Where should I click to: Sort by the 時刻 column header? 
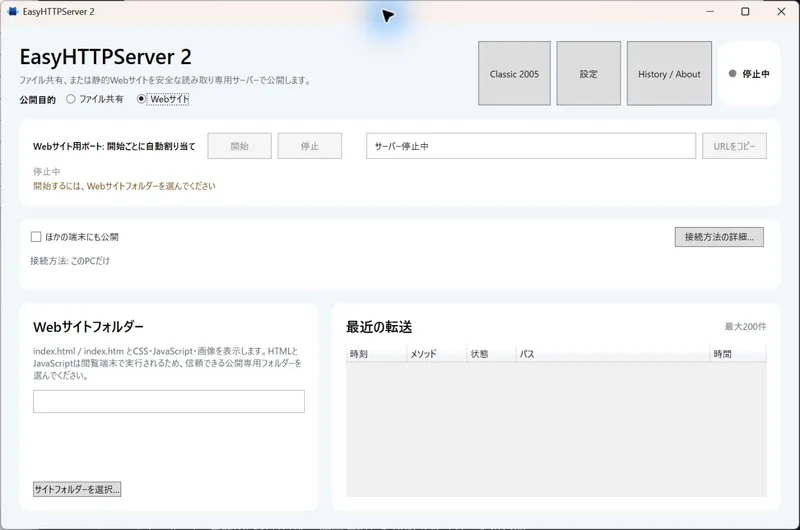click(x=376, y=354)
